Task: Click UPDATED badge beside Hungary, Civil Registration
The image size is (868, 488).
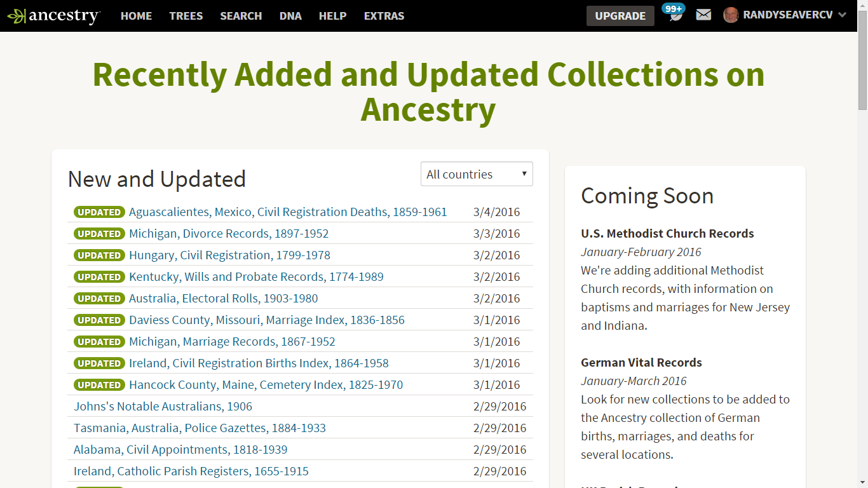Action: point(98,255)
